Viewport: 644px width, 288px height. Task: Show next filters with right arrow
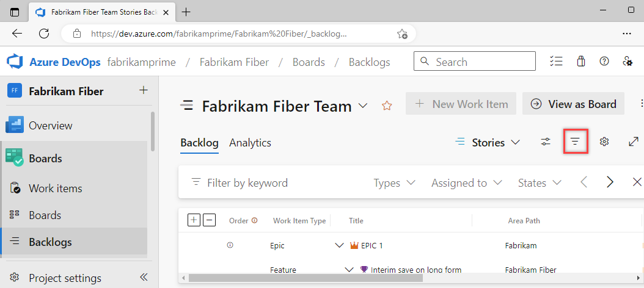(610, 182)
